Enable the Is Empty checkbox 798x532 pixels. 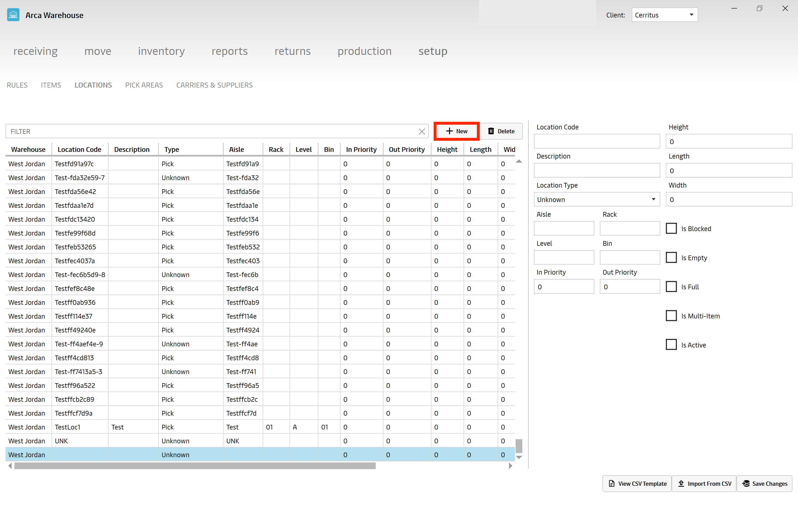point(672,257)
